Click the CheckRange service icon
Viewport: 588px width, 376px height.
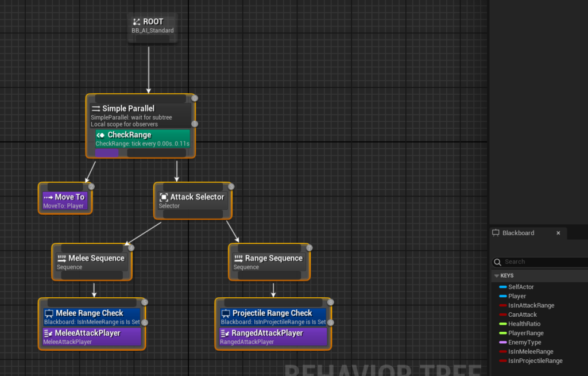point(101,135)
